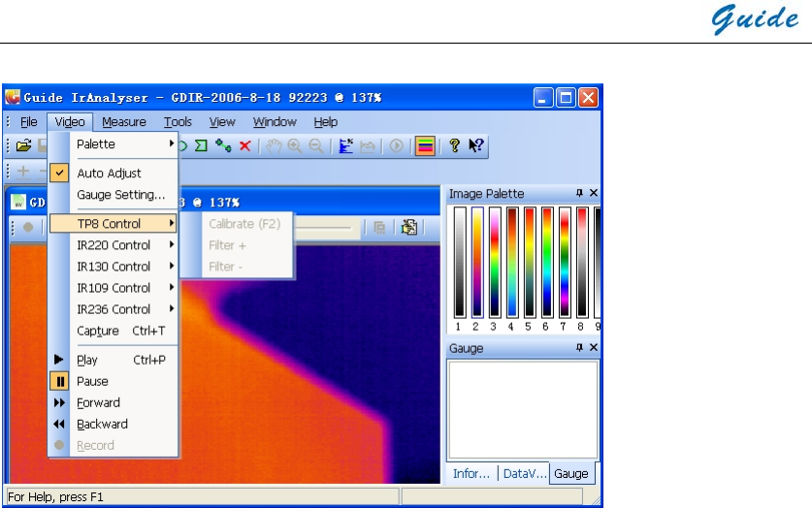Click the settings sheet icon in video toolbar
Screen dimensions: 812x508
pyautogui.click(x=409, y=227)
